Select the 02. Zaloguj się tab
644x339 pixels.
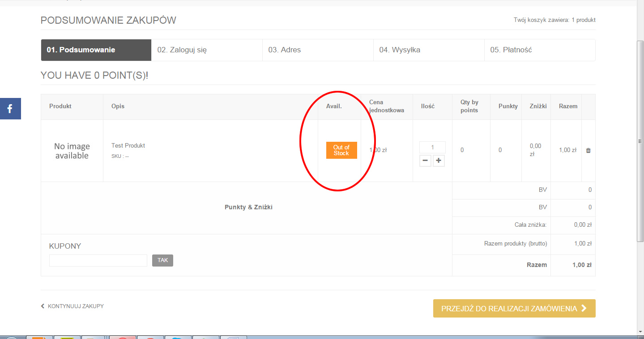click(x=207, y=50)
